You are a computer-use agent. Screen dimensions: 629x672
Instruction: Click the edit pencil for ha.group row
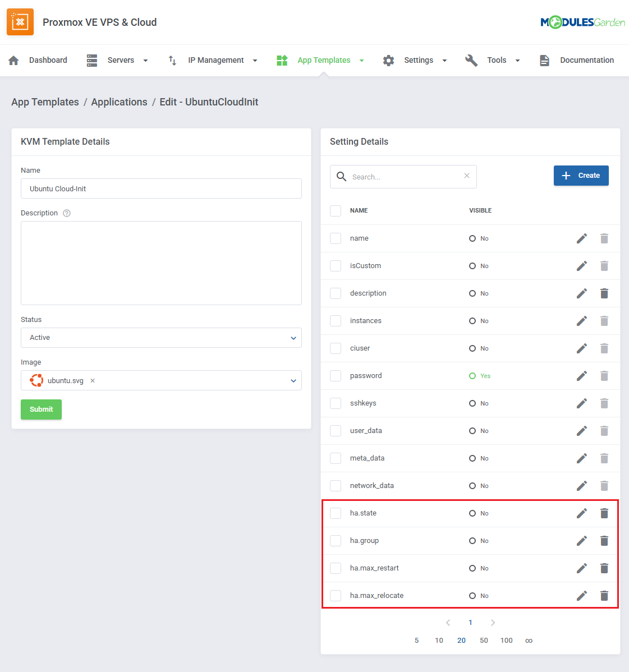(581, 541)
